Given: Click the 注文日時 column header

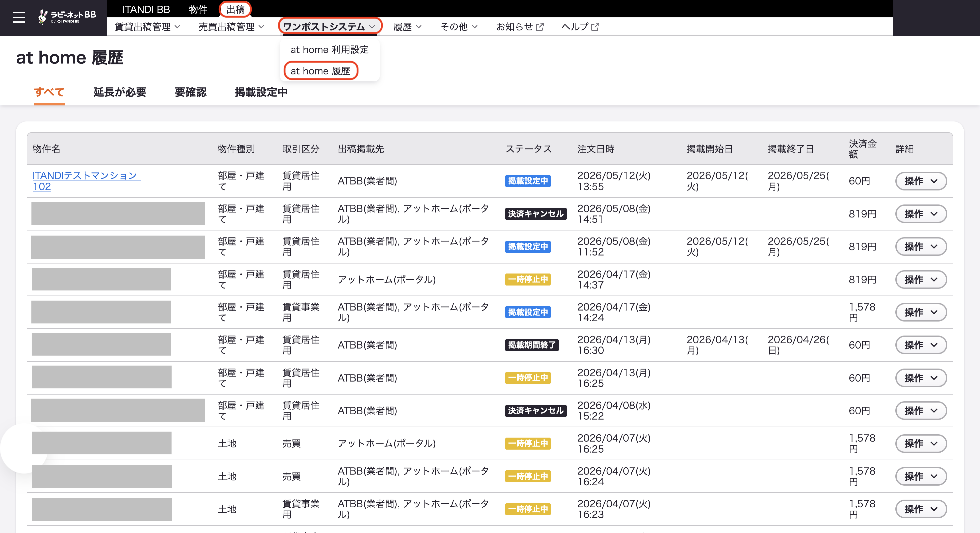Looking at the screenshot, I should tap(596, 149).
